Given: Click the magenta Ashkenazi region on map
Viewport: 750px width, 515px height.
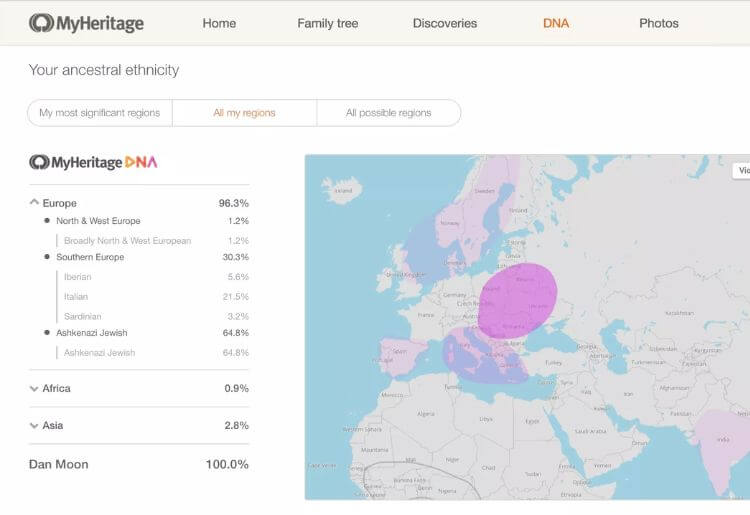Looking at the screenshot, I should coord(517,299).
